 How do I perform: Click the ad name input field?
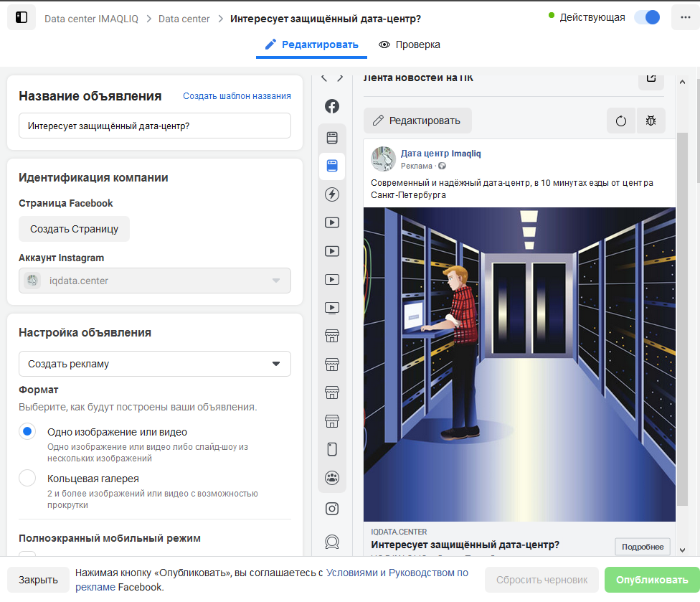click(x=155, y=126)
